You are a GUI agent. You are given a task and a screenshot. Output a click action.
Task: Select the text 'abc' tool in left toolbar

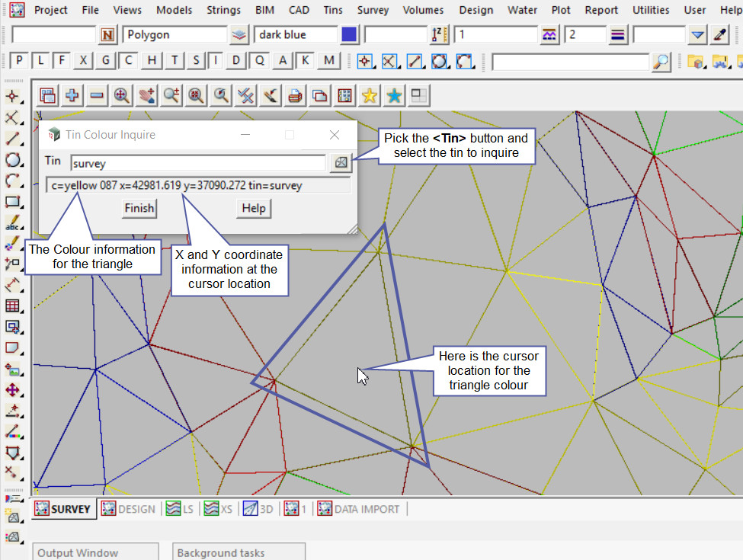[12, 223]
